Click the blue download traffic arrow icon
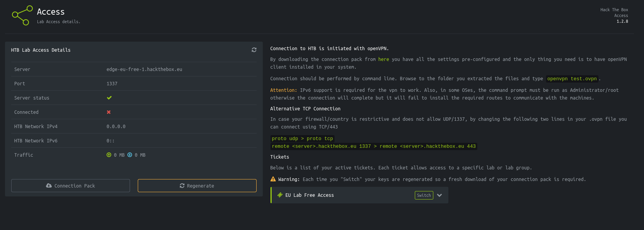 click(x=130, y=155)
